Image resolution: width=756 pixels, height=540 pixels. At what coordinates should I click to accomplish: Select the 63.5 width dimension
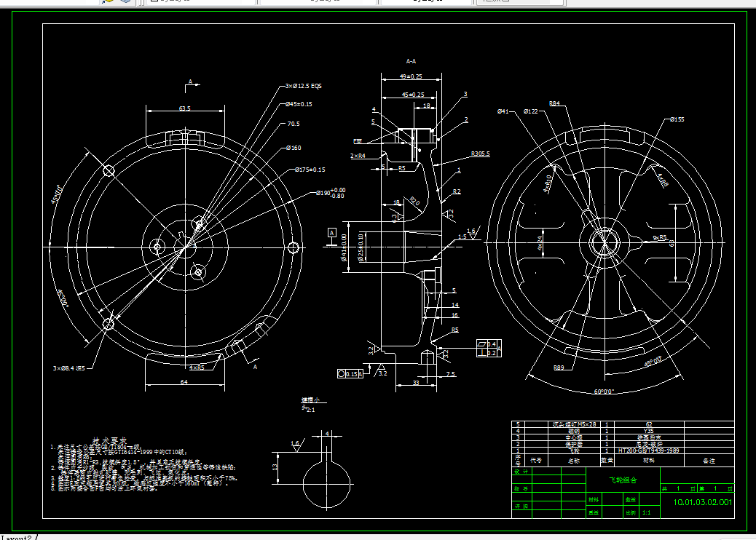(x=185, y=108)
